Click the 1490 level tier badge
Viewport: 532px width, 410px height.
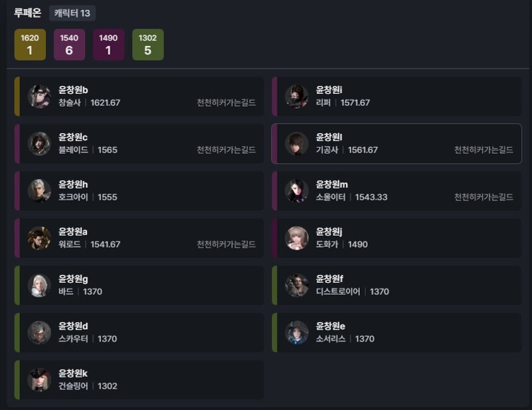pos(108,45)
